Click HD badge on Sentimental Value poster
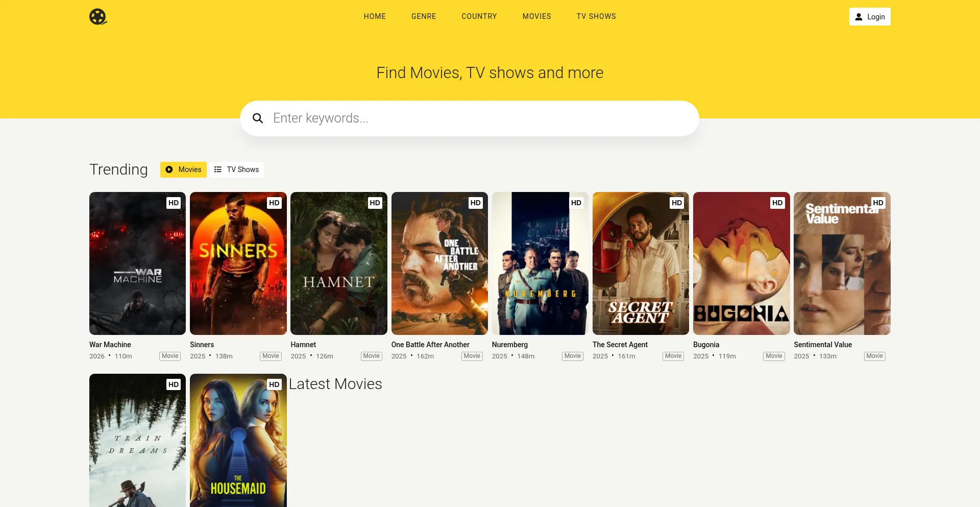Image resolution: width=980 pixels, height=507 pixels. tap(878, 203)
